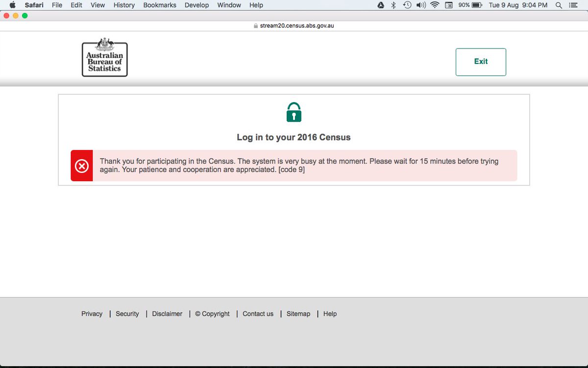Click the keyboard input source icon
The width and height of the screenshot is (588, 368).
click(449, 5)
